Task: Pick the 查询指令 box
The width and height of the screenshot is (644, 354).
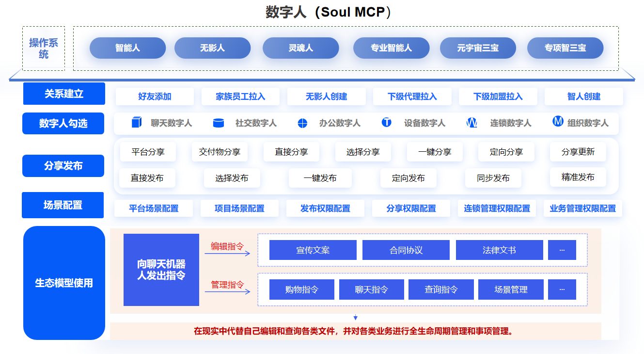Action: (x=441, y=290)
